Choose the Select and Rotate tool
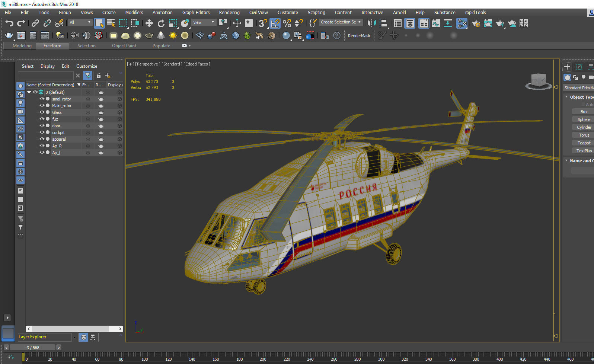 point(161,23)
